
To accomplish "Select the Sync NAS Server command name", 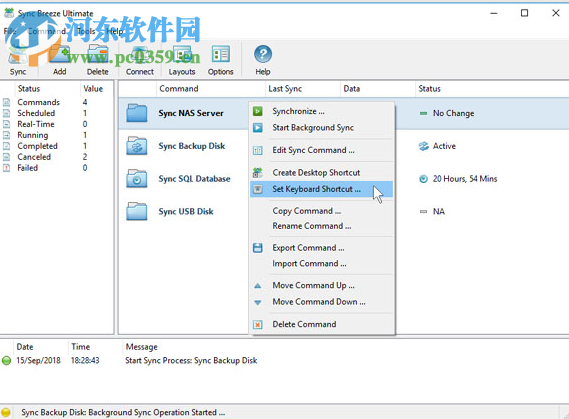I will click(191, 113).
